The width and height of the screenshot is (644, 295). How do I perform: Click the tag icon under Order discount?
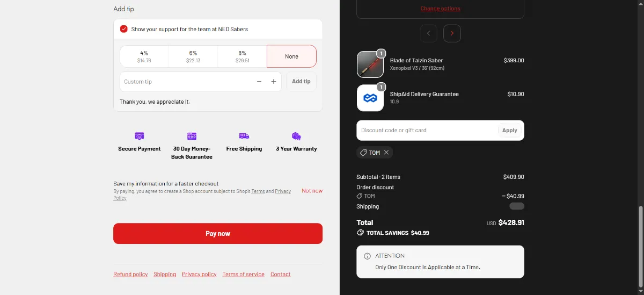point(360,196)
